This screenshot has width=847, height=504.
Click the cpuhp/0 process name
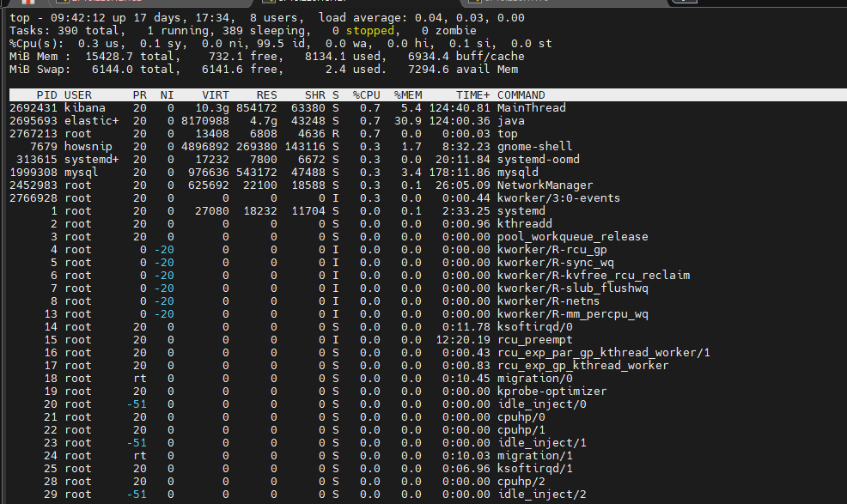pos(521,417)
